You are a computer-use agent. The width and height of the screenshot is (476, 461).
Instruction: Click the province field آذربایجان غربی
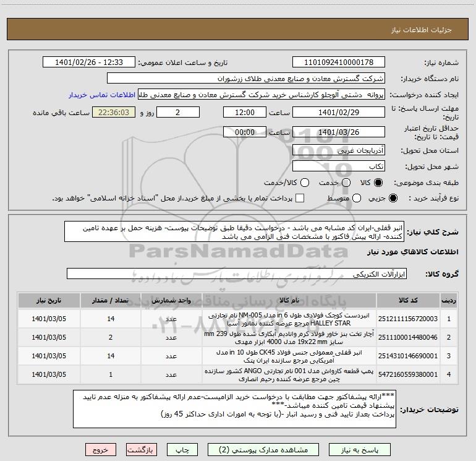pos(339,150)
